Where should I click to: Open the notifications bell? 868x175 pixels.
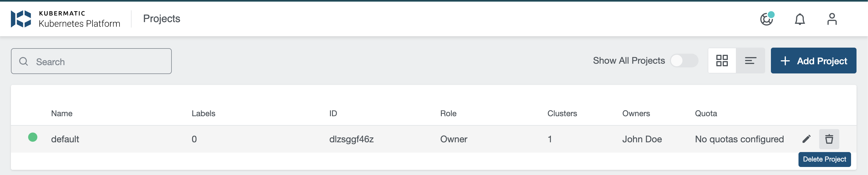(x=800, y=19)
